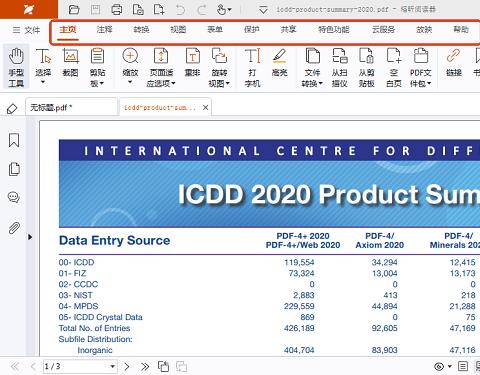Screen dimensions: 480x375
Task: Open the Cloud Services (云服务) tab
Action: 383,30
